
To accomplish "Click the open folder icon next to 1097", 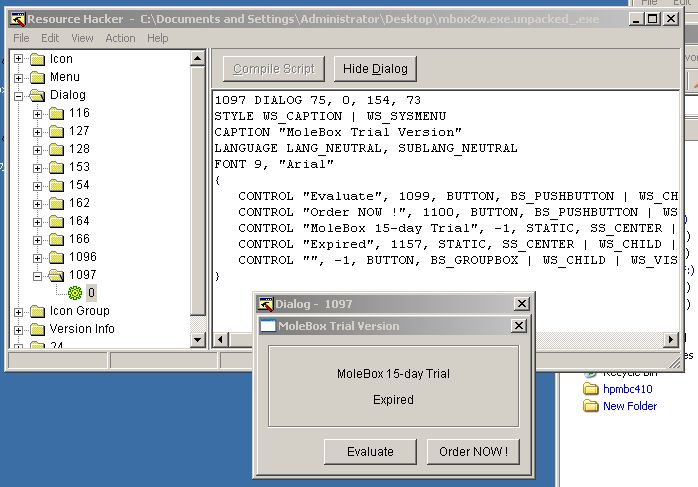I will (57, 275).
